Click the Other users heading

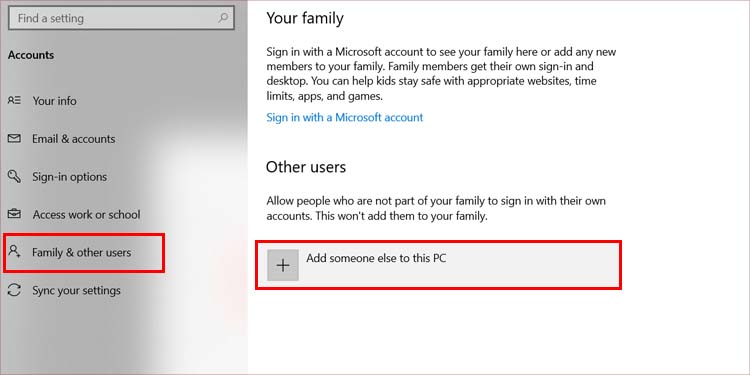click(306, 167)
